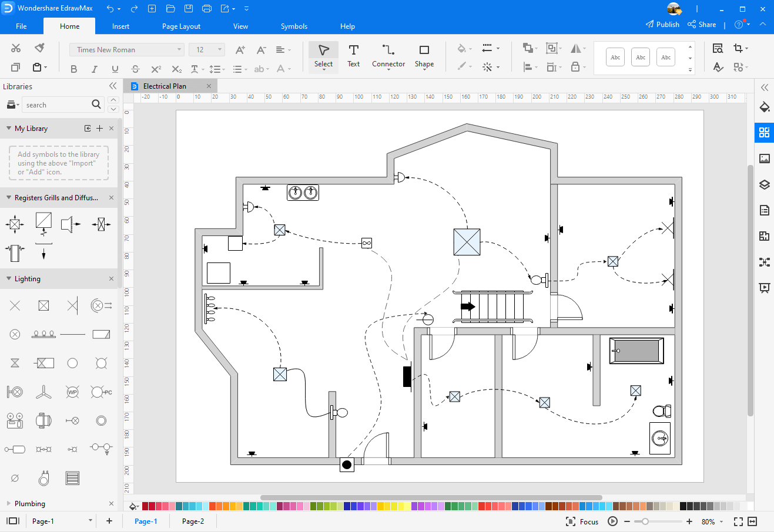Expand the Plumbing library section

coord(9,503)
